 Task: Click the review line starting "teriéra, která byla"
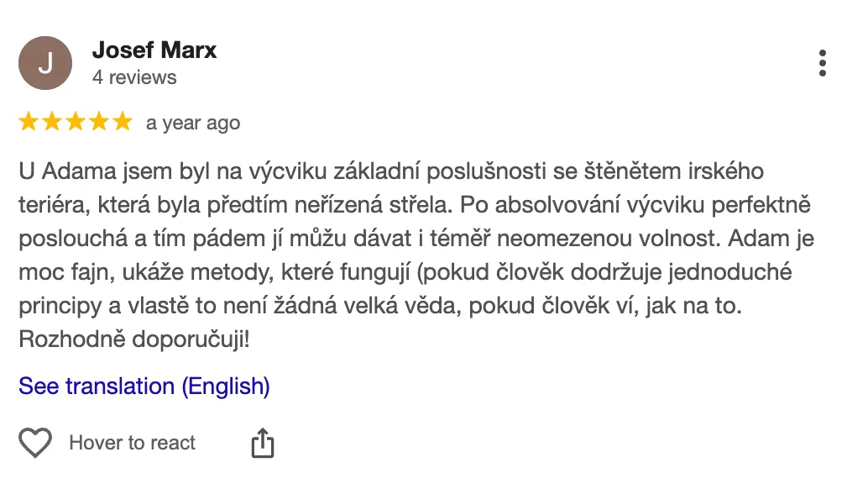(415, 205)
